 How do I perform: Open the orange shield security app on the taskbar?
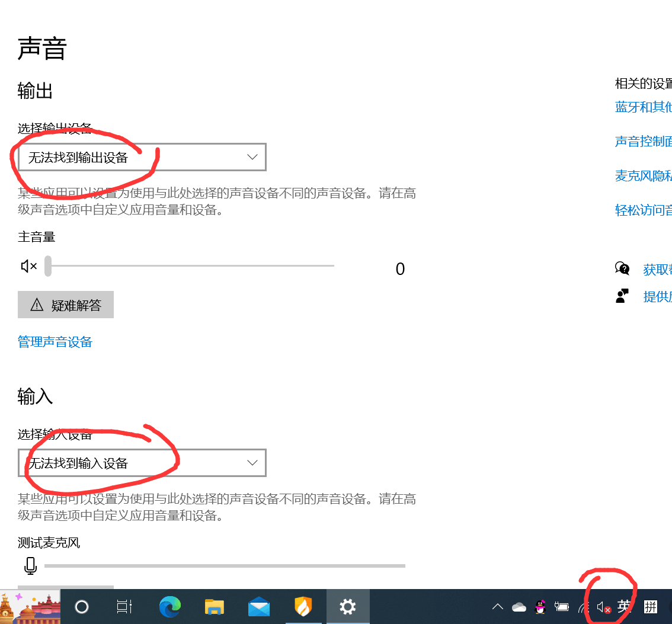(x=303, y=607)
